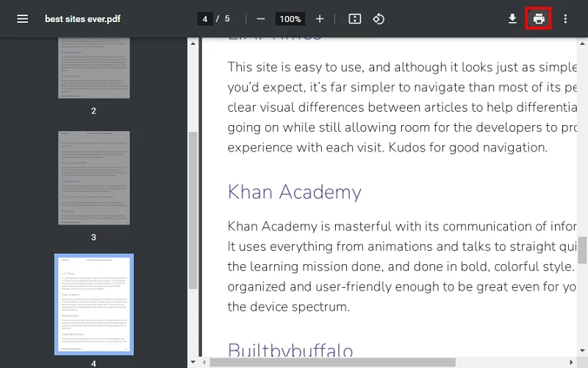This screenshot has width=588, height=368.
Task: Toggle the sidebar hamburger menu
Action: pos(22,18)
